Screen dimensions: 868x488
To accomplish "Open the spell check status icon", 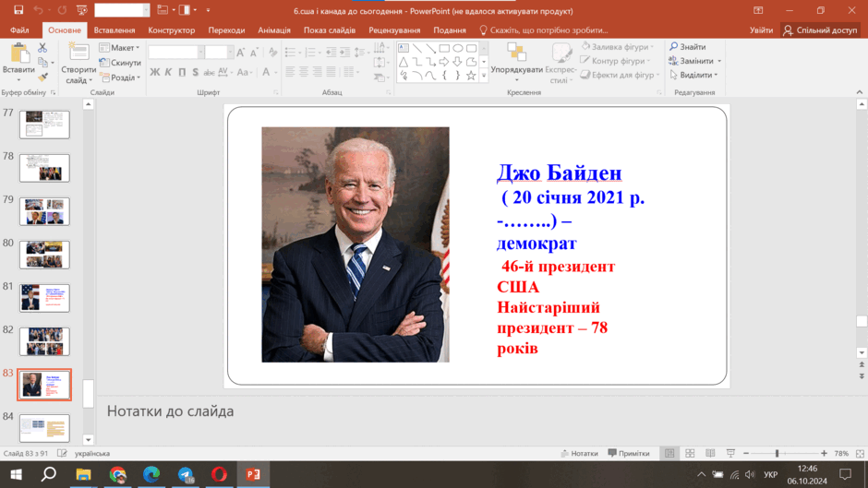I will [x=62, y=453].
